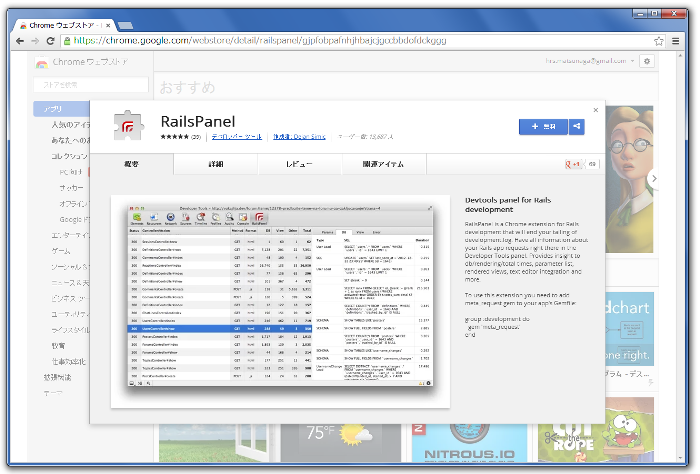Open the デベロッパーツール category link

(x=237, y=137)
